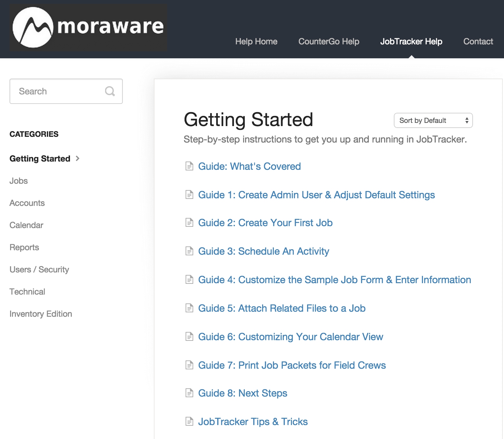Open the Technical category
This screenshot has height=439, width=504.
(x=27, y=292)
